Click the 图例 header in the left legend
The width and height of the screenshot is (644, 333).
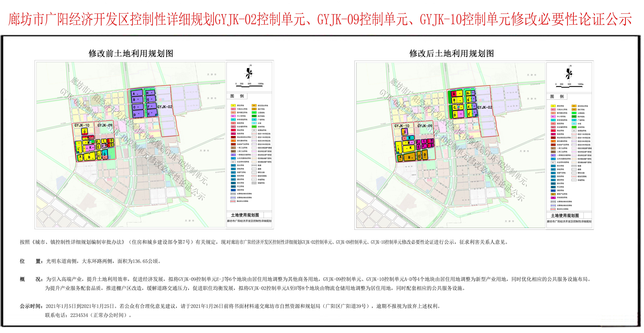237,96
